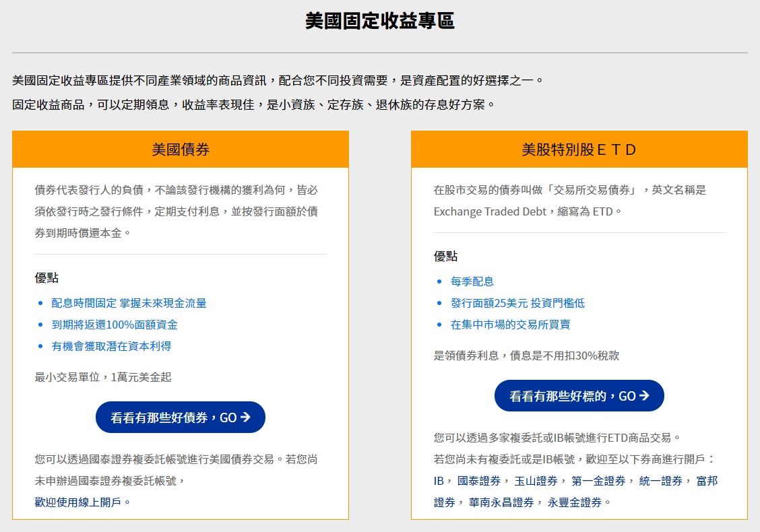The height and width of the screenshot is (532, 760).
Task: Click the 在集中市場的交易所買賣 bullet item
Action: (510, 325)
